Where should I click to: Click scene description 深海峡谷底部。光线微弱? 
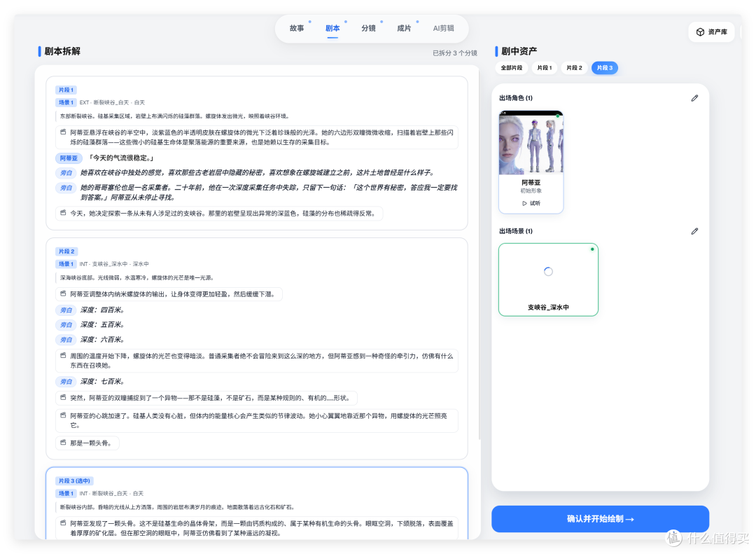pyautogui.click(x=136, y=278)
